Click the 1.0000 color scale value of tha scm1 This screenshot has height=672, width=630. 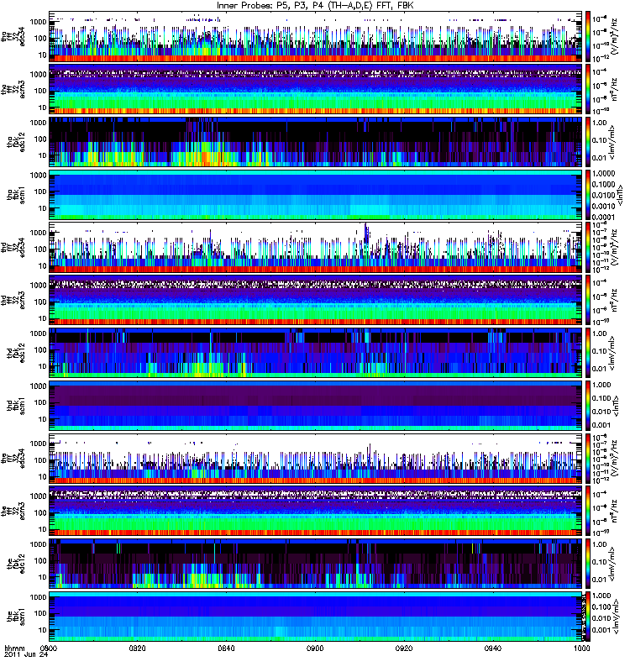pyautogui.click(x=603, y=174)
